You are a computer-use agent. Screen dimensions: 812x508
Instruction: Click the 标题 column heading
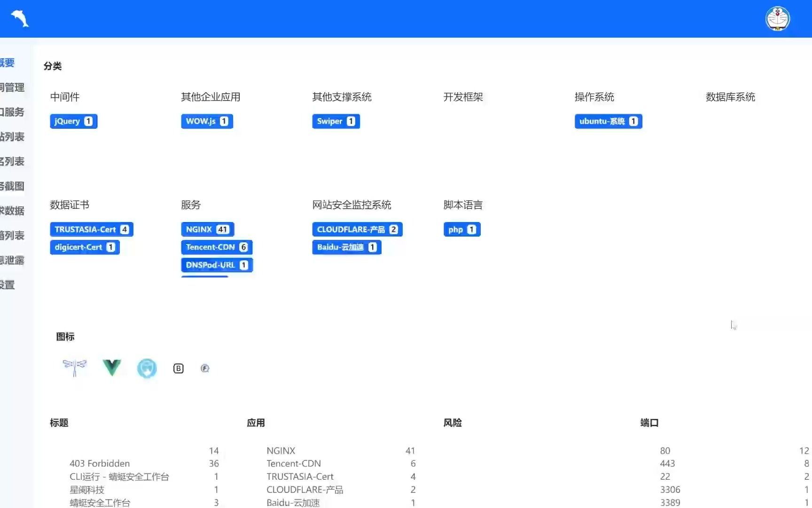pos(59,423)
